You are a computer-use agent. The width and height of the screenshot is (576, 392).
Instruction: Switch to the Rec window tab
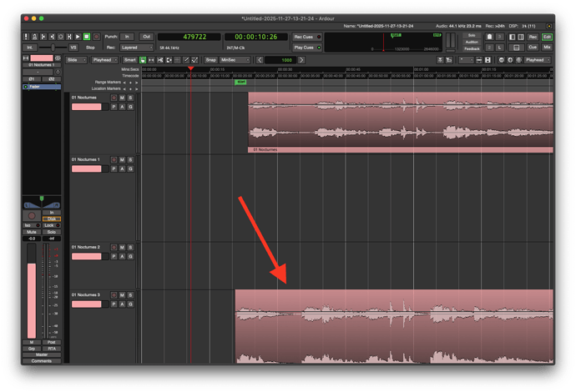coord(532,37)
